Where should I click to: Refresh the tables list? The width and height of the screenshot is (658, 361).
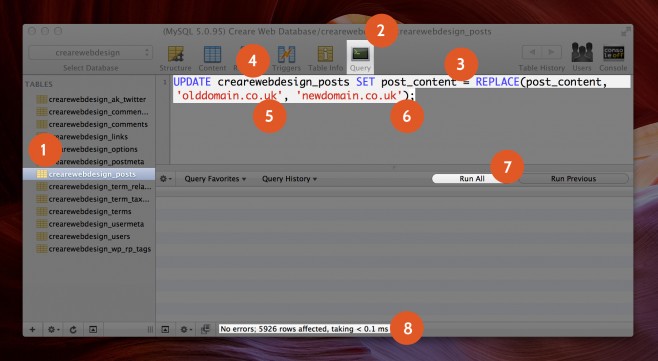point(73,330)
